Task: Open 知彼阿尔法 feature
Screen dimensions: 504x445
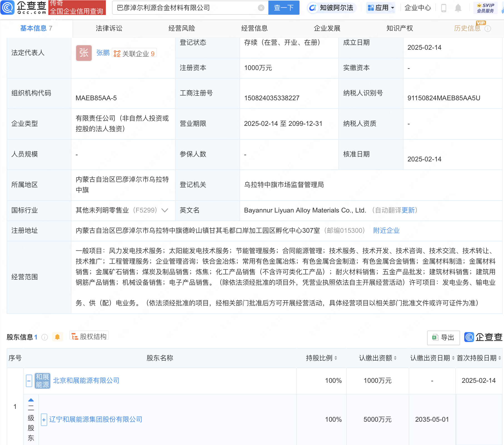Action: coord(331,7)
